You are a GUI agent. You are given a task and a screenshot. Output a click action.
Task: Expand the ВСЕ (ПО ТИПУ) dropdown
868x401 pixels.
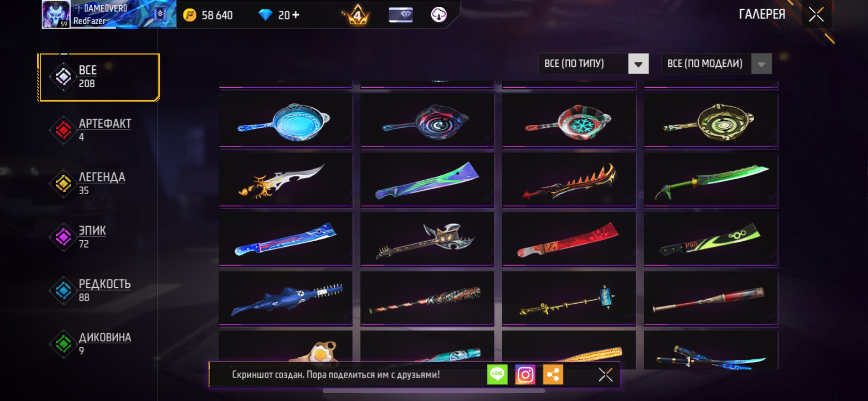(593, 63)
